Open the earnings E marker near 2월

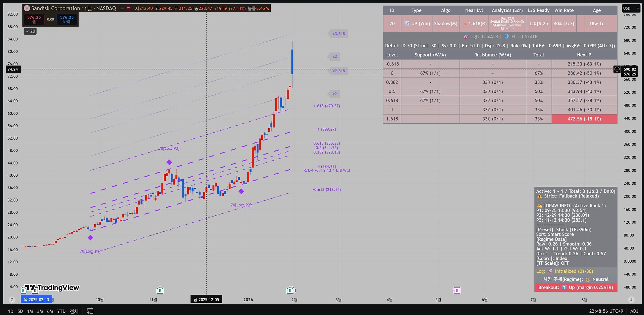tap(290, 290)
